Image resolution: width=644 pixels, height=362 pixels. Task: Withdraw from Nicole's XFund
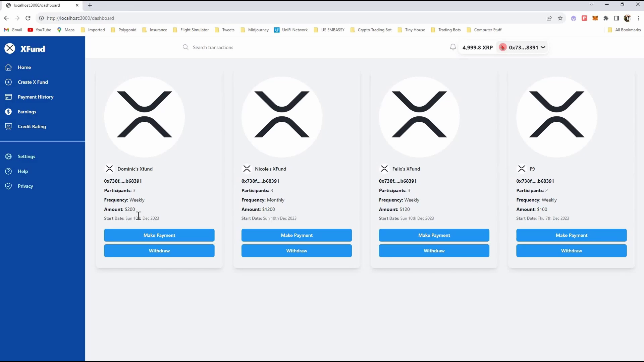297,251
